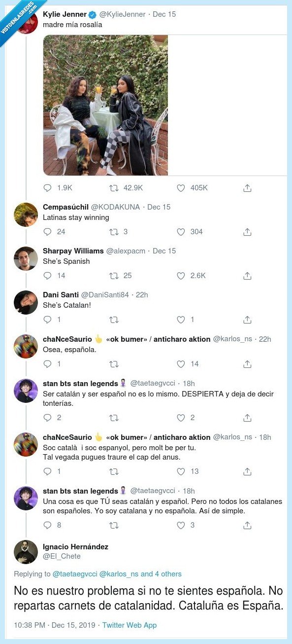The image size is (292, 644).
Task: Retweet Sharpay Williams's 'She's Spanish' reply
Action: 114,276
